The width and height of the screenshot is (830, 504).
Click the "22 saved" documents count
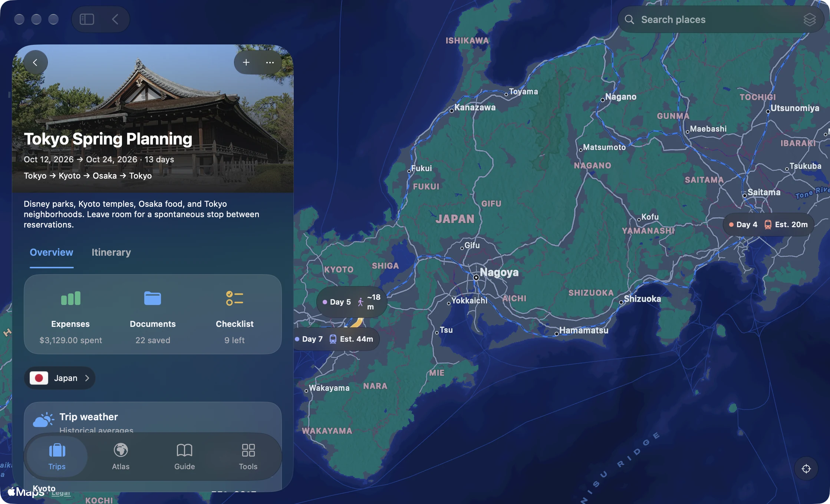coord(152,340)
